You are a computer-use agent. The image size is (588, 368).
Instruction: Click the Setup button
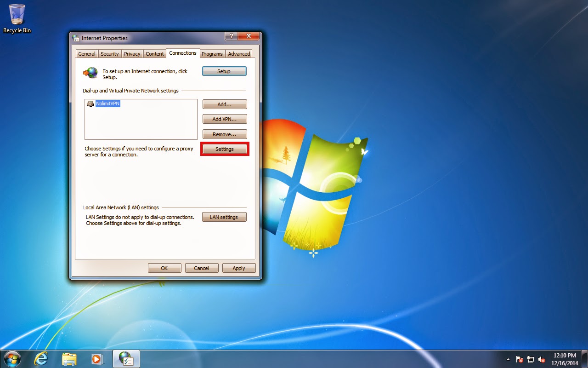point(224,71)
